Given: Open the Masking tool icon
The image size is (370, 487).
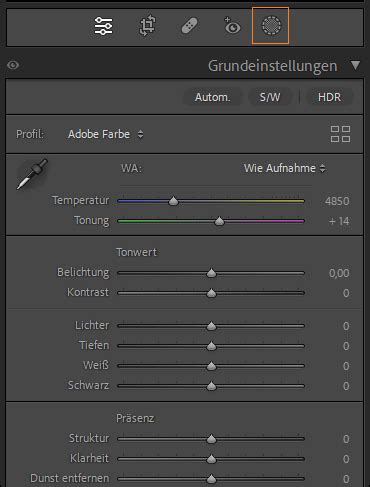Looking at the screenshot, I should point(271,26).
